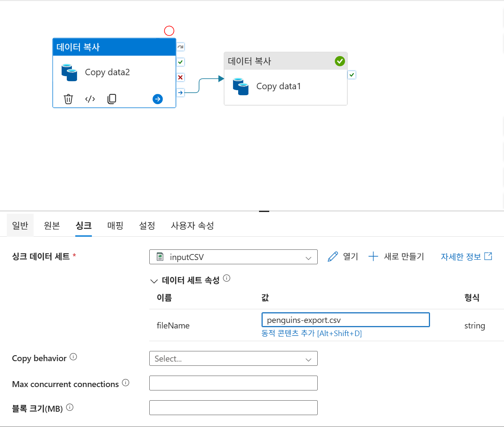Select the Copy data2 activity title bar
The height and width of the screenshot is (427, 504).
pyautogui.click(x=114, y=47)
